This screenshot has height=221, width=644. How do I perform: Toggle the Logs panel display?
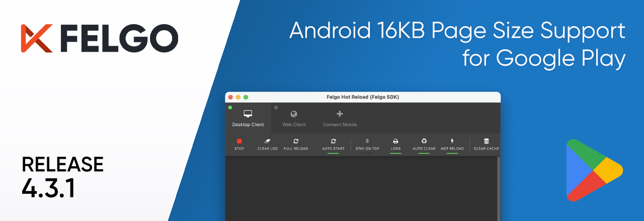point(395,144)
